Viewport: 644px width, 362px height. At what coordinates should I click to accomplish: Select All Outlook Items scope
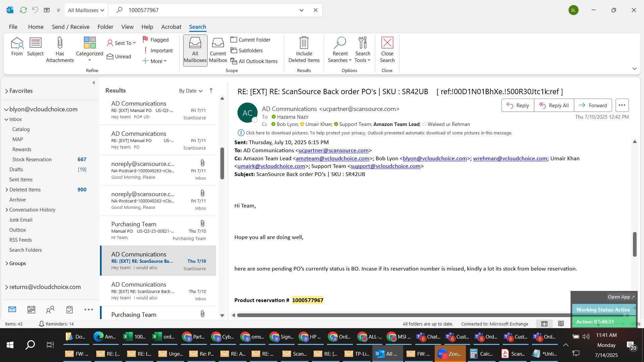point(254,61)
